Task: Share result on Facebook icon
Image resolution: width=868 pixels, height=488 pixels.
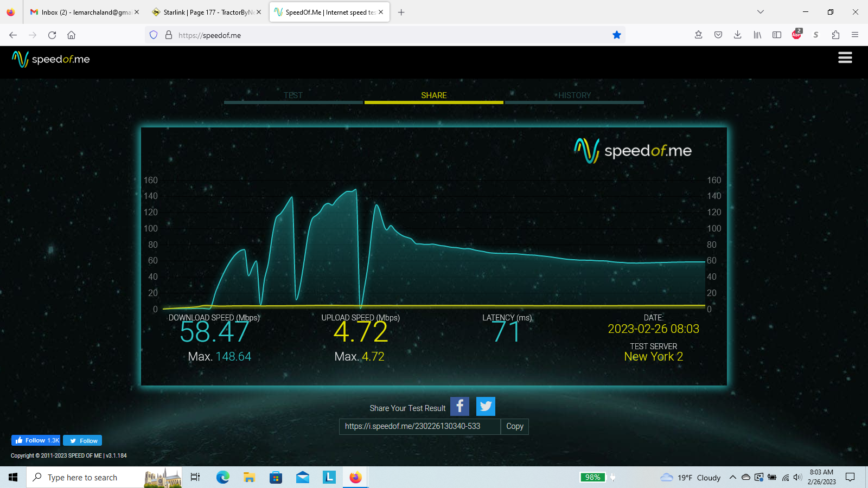Action: coord(459,406)
